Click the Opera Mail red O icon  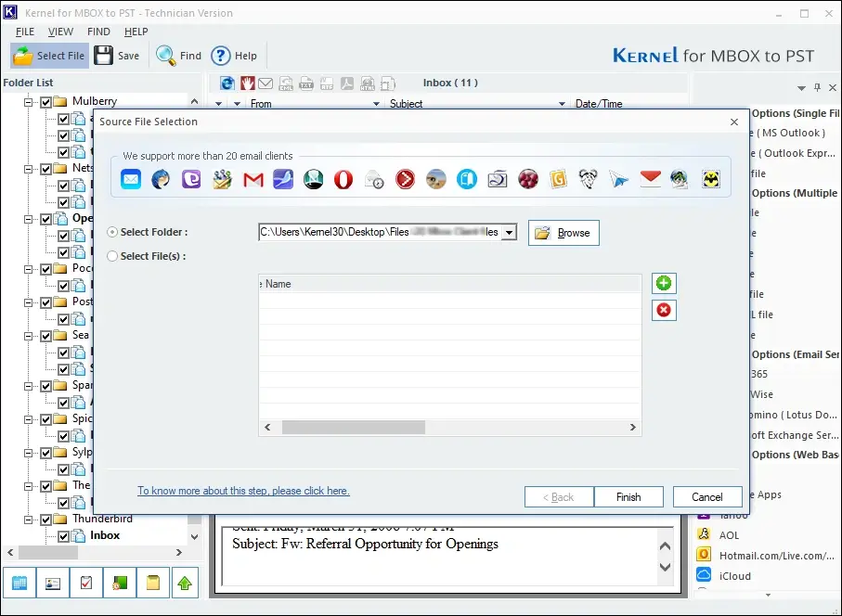pyautogui.click(x=343, y=179)
